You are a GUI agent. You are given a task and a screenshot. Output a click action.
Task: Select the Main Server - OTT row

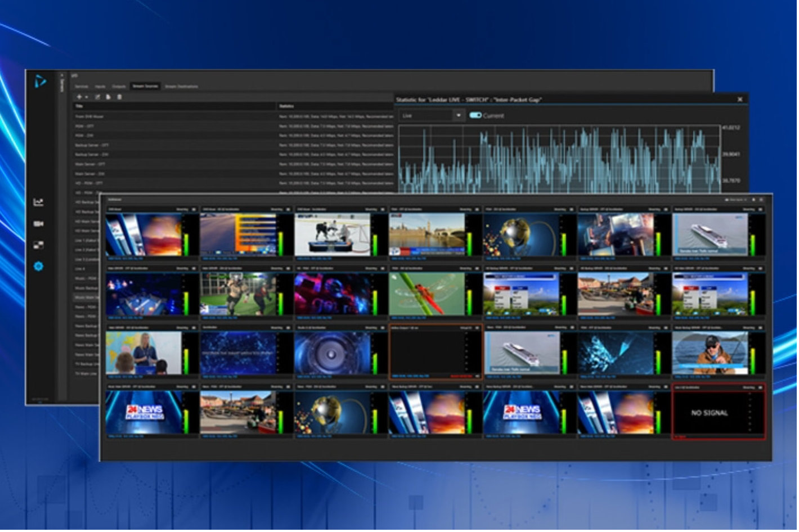click(x=233, y=164)
